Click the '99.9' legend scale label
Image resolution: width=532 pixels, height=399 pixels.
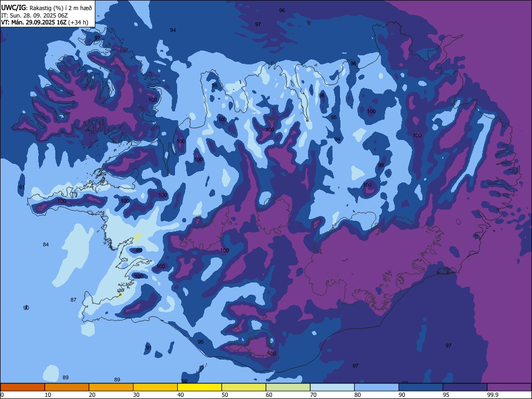coord(493,395)
